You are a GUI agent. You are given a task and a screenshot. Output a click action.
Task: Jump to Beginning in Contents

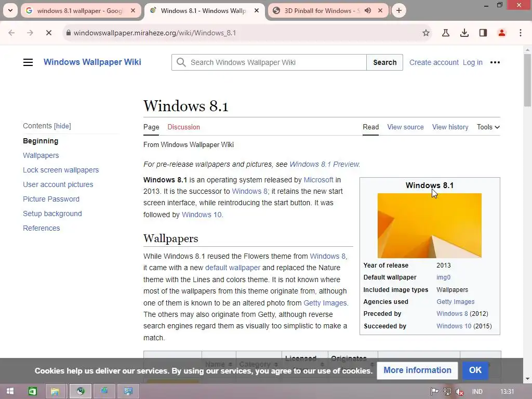[x=41, y=141]
